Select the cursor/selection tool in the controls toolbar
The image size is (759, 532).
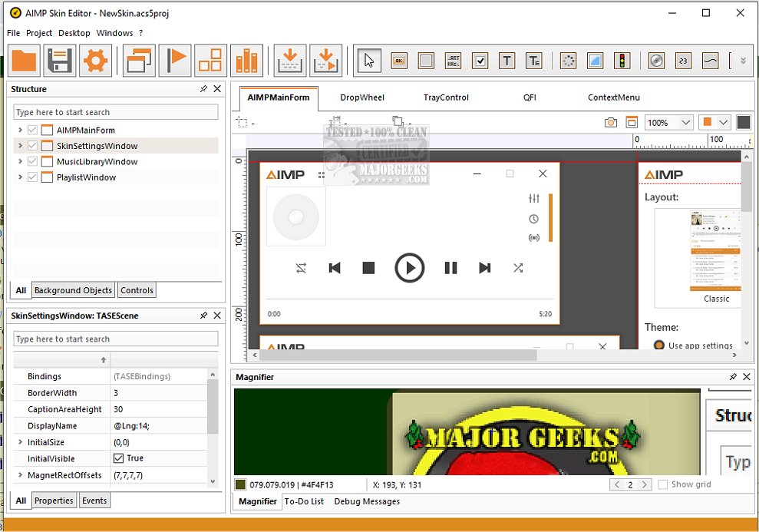coord(369,61)
